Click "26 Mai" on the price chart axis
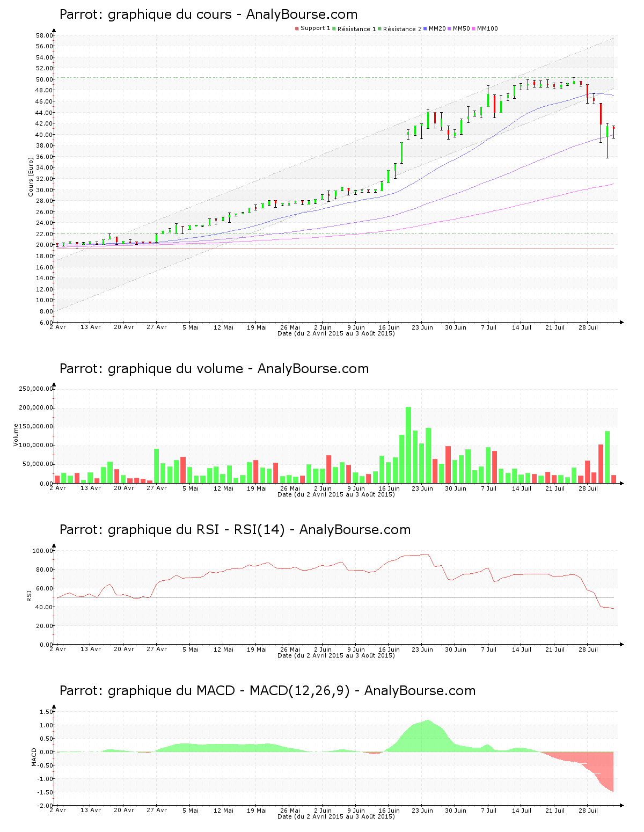Viewport: 644px width, 832px height. tap(290, 327)
